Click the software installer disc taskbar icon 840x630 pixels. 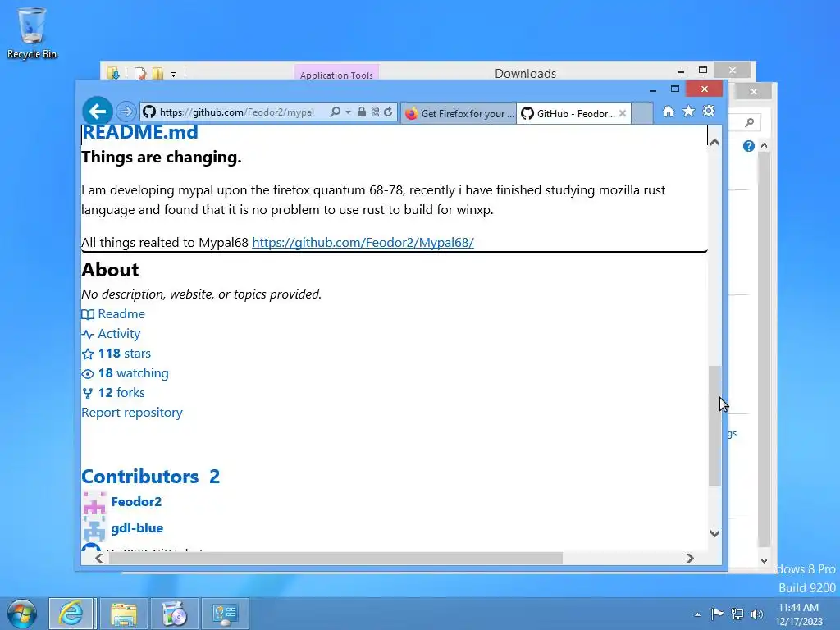[x=174, y=614]
